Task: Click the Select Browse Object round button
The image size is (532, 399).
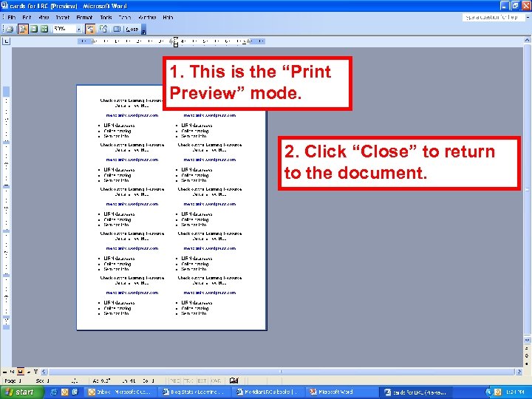Action: 527,356
